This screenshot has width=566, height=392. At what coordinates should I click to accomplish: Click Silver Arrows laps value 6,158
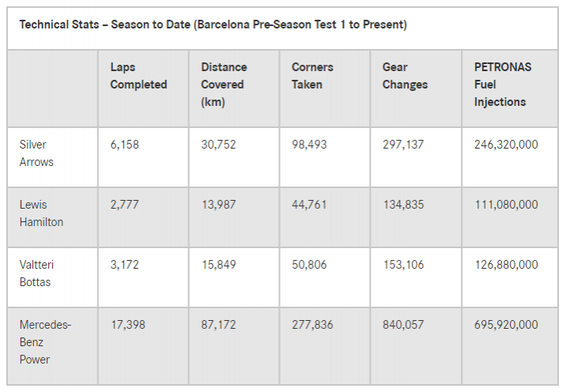(125, 145)
